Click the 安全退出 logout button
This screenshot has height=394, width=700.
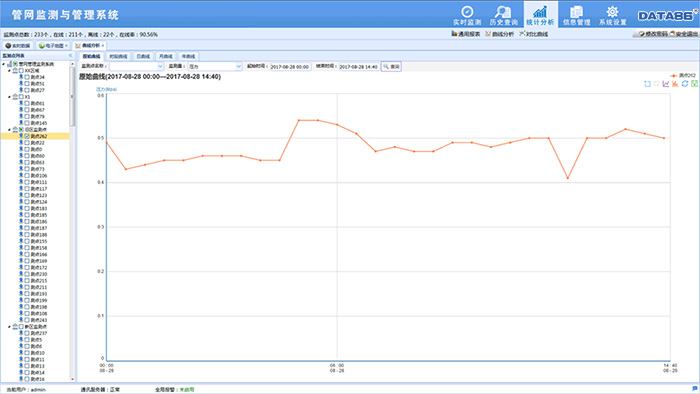(683, 34)
